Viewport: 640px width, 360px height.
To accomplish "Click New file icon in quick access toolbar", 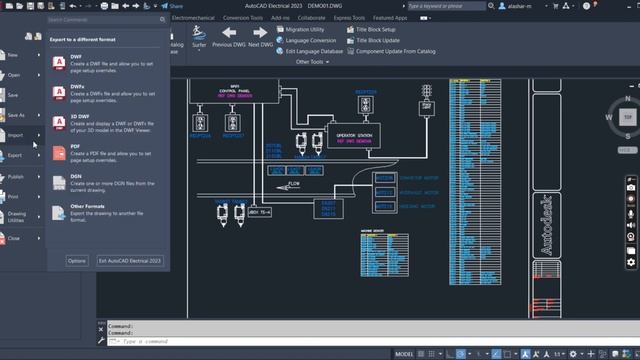I will click(x=9, y=6).
